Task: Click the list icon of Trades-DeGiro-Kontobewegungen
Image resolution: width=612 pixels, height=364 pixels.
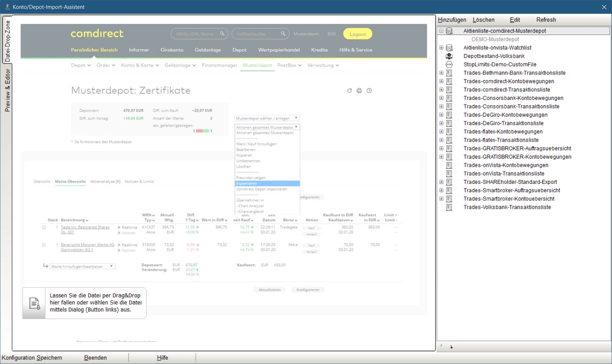Action: coord(449,115)
